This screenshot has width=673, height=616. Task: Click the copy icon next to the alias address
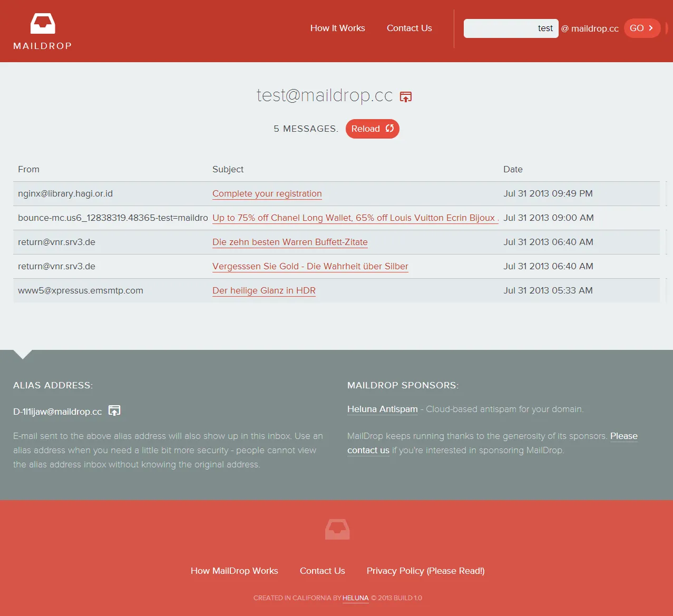(x=114, y=410)
